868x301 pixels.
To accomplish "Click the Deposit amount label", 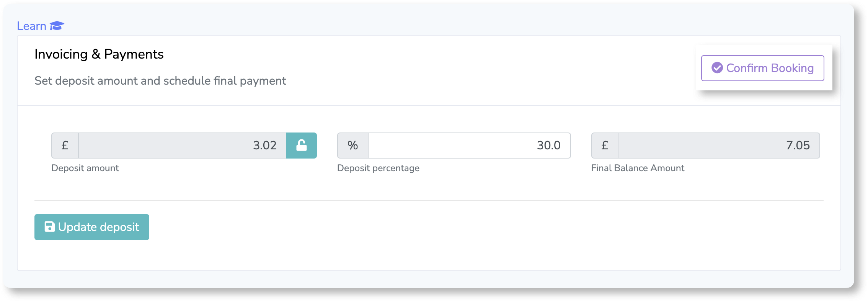I will 85,168.
